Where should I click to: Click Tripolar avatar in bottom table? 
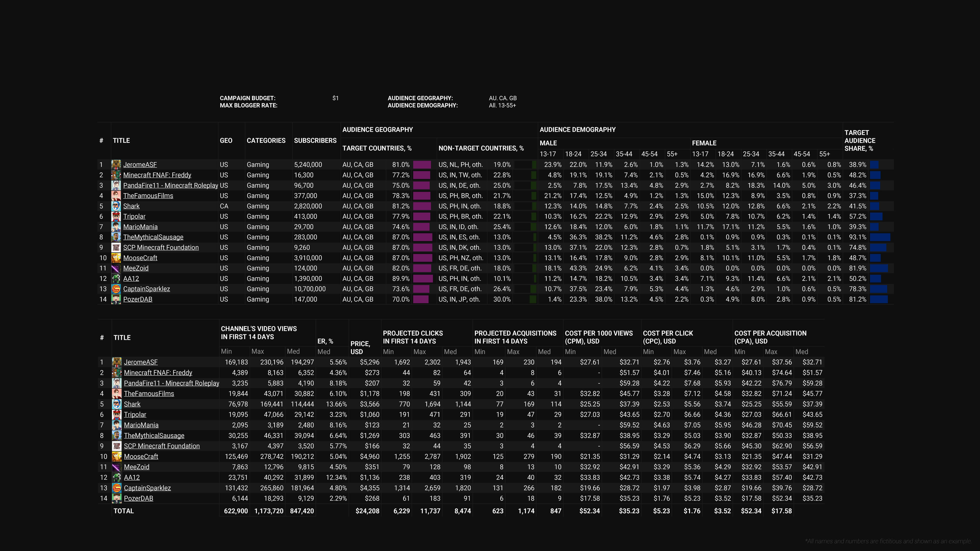pos(117,414)
